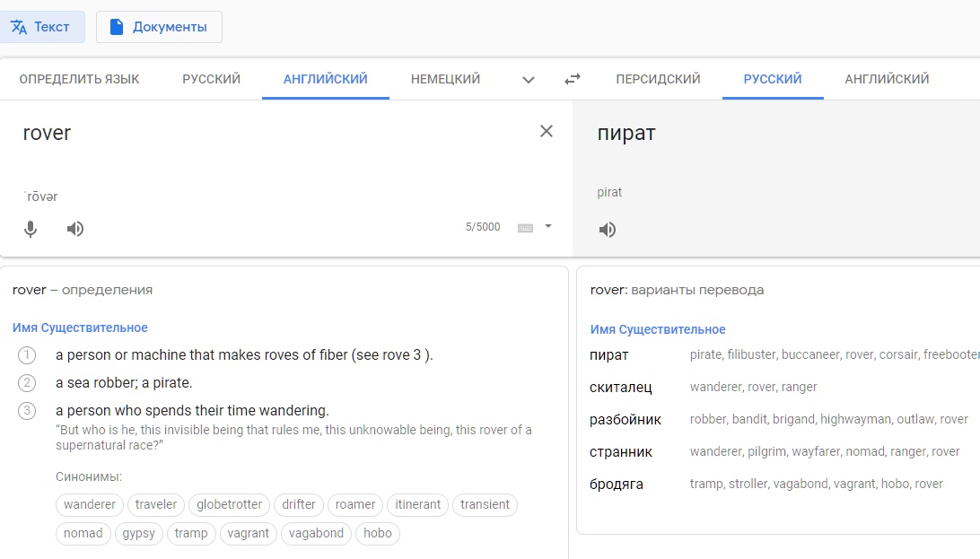Click definition 'a sea robber; a pirate.'
980x559 pixels.
tap(124, 383)
